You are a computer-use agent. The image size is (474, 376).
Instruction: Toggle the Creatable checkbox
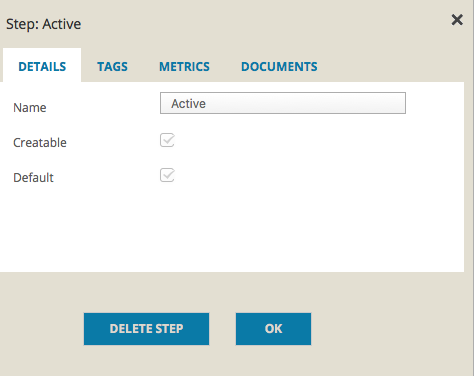pos(167,140)
